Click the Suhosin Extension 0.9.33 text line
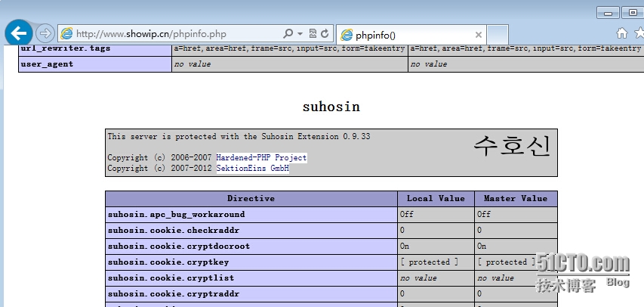The width and height of the screenshot is (644, 307). [239, 136]
